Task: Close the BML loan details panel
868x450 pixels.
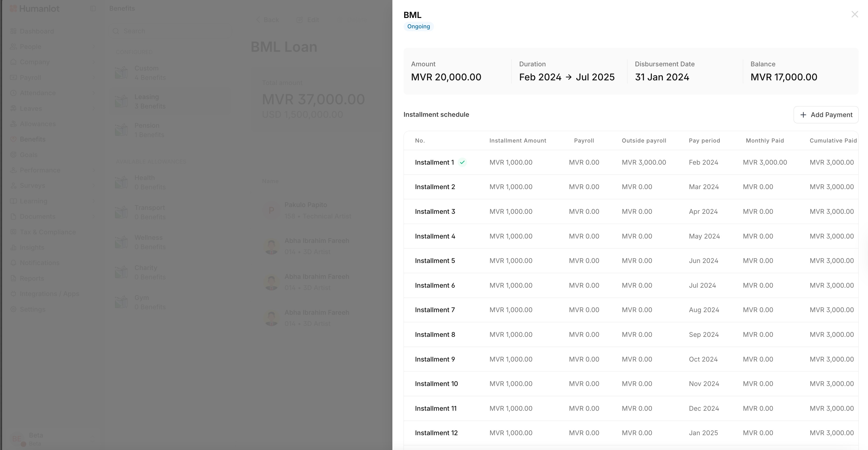Action: [x=854, y=15]
